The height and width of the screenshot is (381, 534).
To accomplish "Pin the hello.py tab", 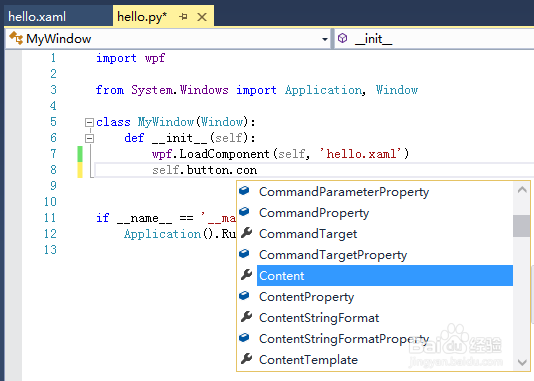I will [x=183, y=16].
